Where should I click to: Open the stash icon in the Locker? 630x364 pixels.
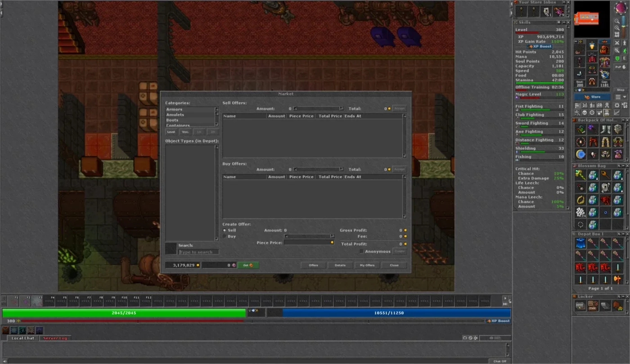(593, 306)
